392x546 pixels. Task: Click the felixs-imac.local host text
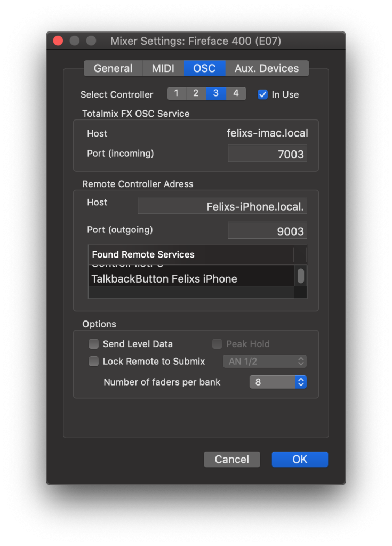(x=267, y=133)
